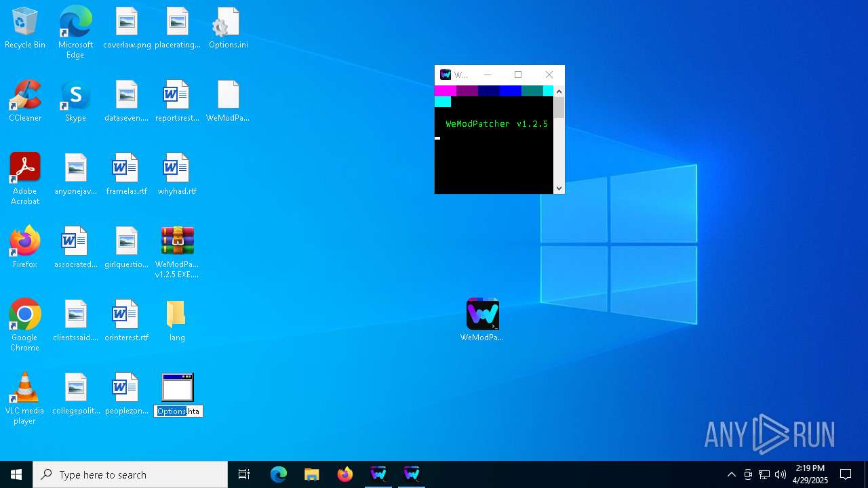The height and width of the screenshot is (488, 868).
Task: Select the Options.hta application icon
Action: pyautogui.click(x=178, y=388)
